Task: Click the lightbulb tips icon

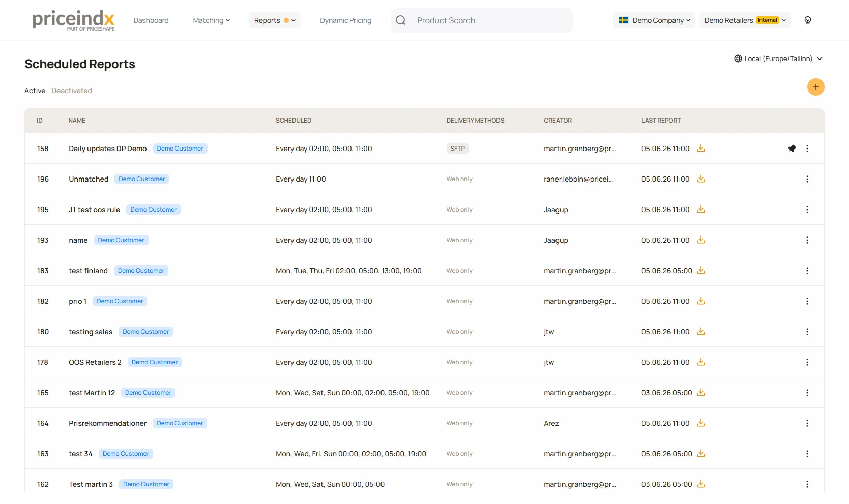Action: pos(807,20)
